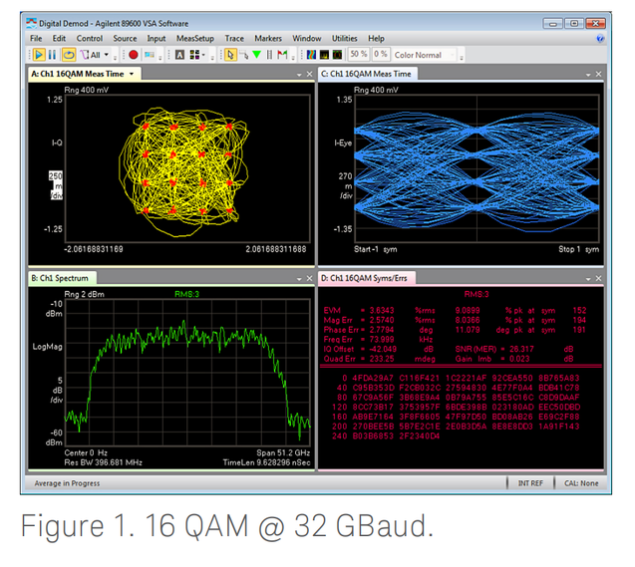The height and width of the screenshot is (567, 635).
Task: Open dropdown arrow on trace A tab
Action: point(131,73)
